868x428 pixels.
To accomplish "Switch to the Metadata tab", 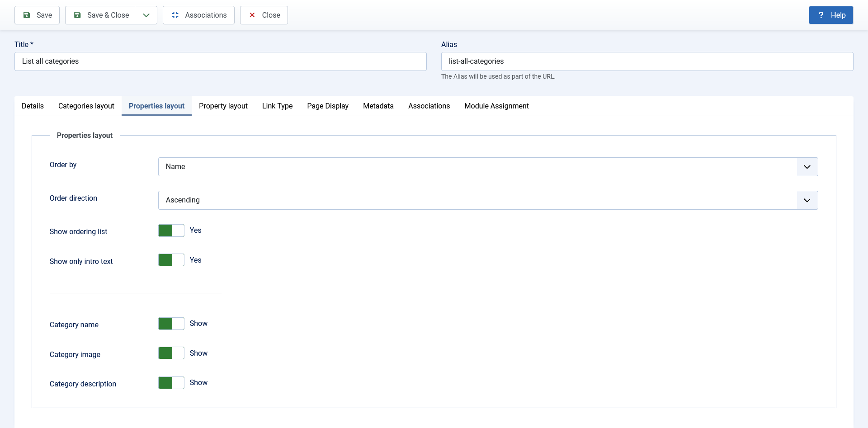I will click(378, 106).
